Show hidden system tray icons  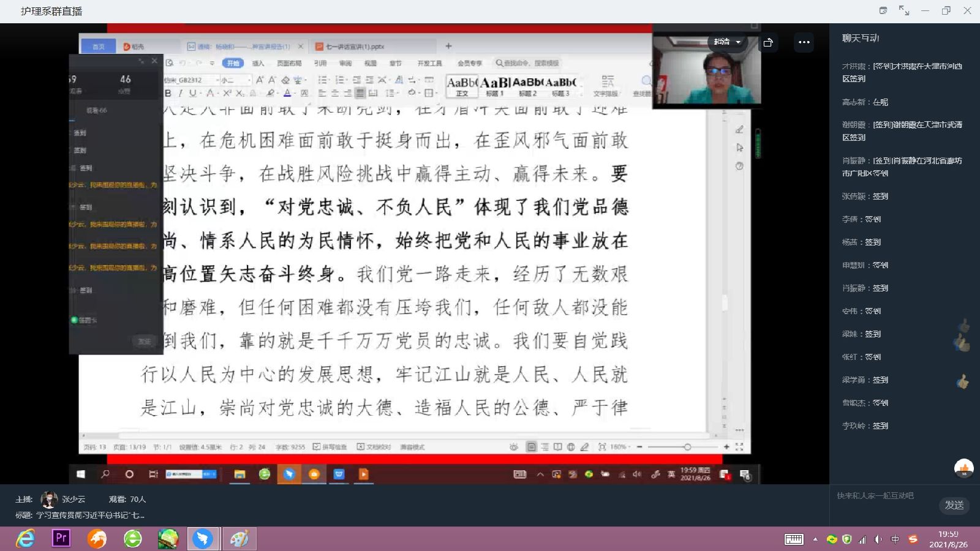tap(815, 539)
